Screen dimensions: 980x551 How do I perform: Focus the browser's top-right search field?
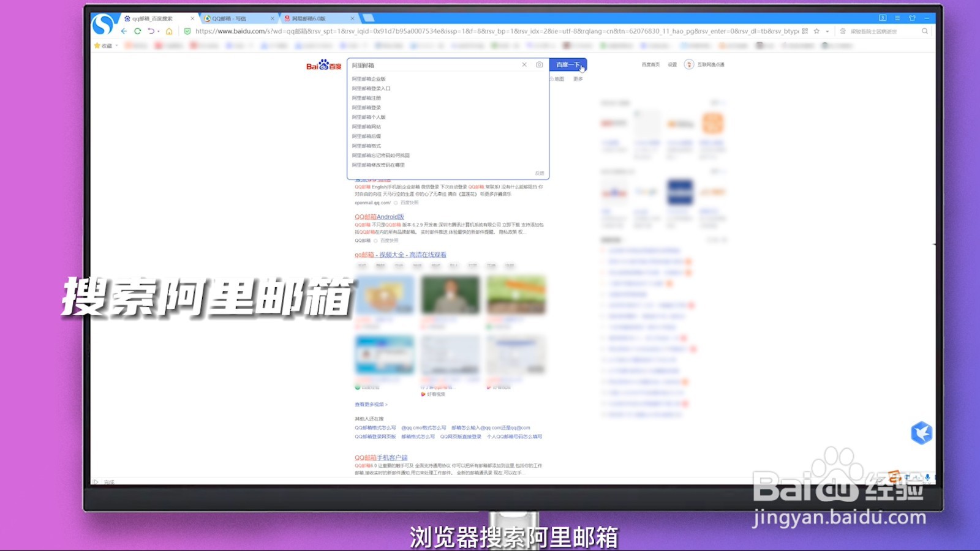(884, 31)
